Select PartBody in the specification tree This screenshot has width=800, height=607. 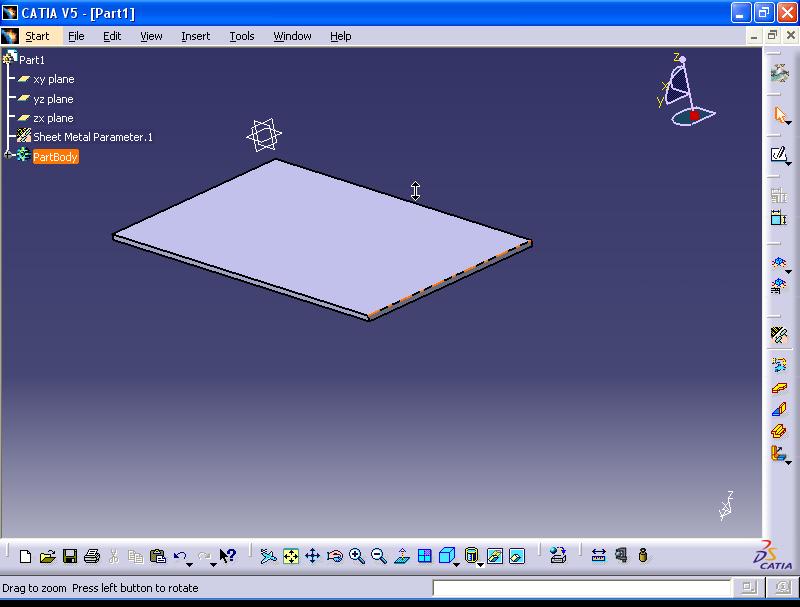click(x=55, y=156)
